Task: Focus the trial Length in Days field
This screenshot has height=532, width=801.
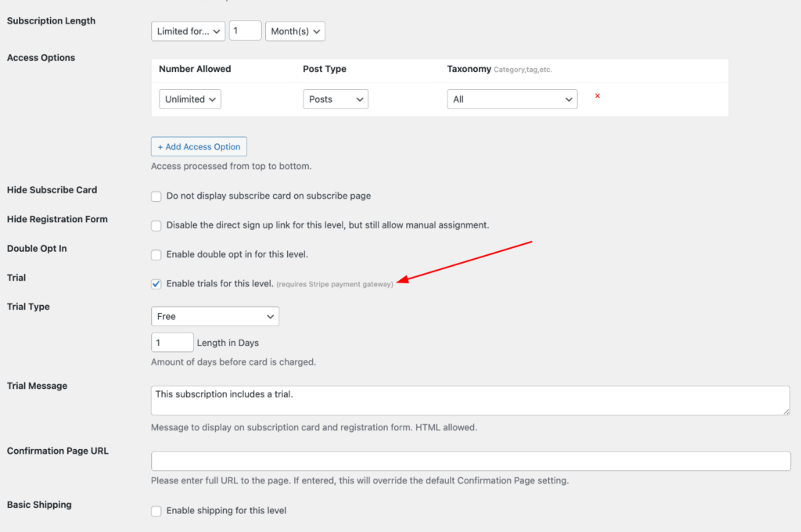Action: 172,343
